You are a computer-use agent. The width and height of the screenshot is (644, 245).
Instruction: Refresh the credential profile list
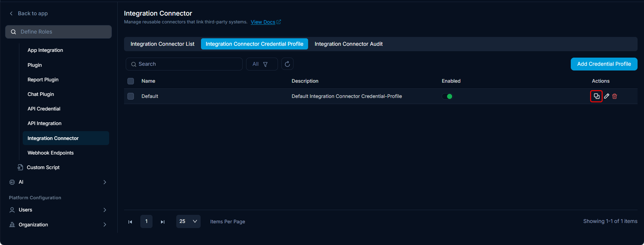(287, 64)
